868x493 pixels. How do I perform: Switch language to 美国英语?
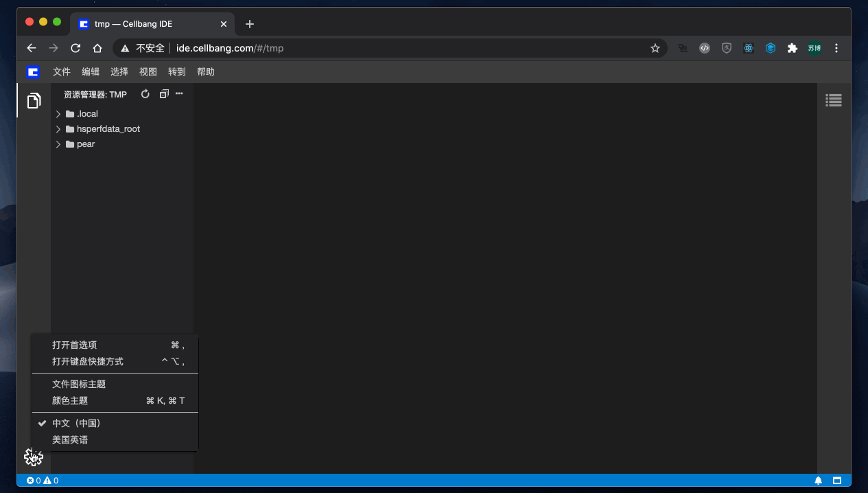pyautogui.click(x=115, y=439)
